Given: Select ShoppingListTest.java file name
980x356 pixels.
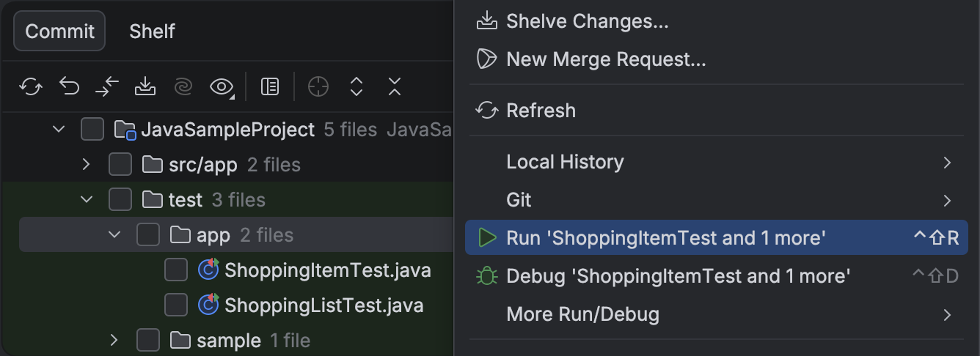Looking at the screenshot, I should tap(324, 305).
